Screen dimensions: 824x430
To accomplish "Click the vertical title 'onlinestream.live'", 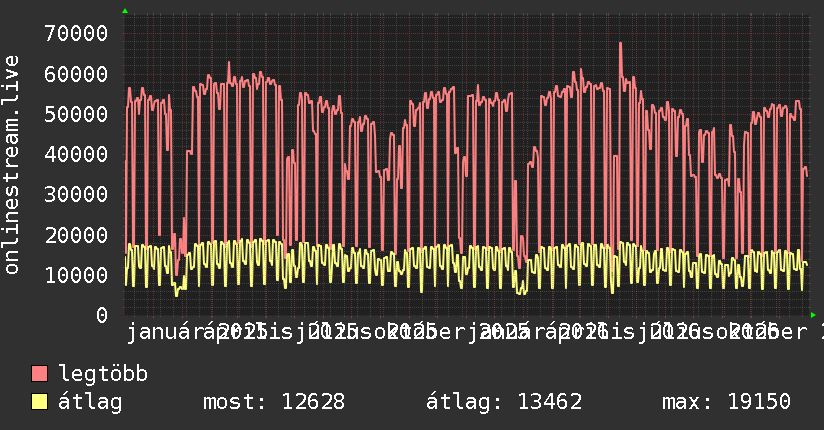I will (12, 165).
